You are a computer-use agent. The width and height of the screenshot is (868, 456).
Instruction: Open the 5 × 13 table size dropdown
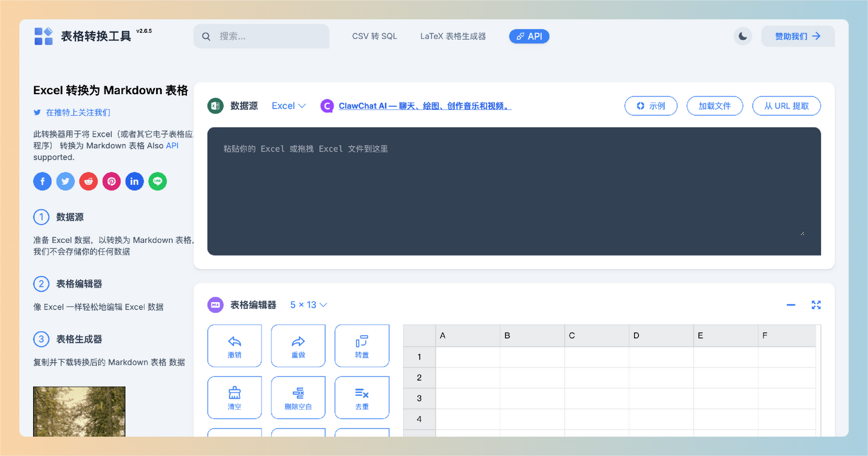[308, 305]
